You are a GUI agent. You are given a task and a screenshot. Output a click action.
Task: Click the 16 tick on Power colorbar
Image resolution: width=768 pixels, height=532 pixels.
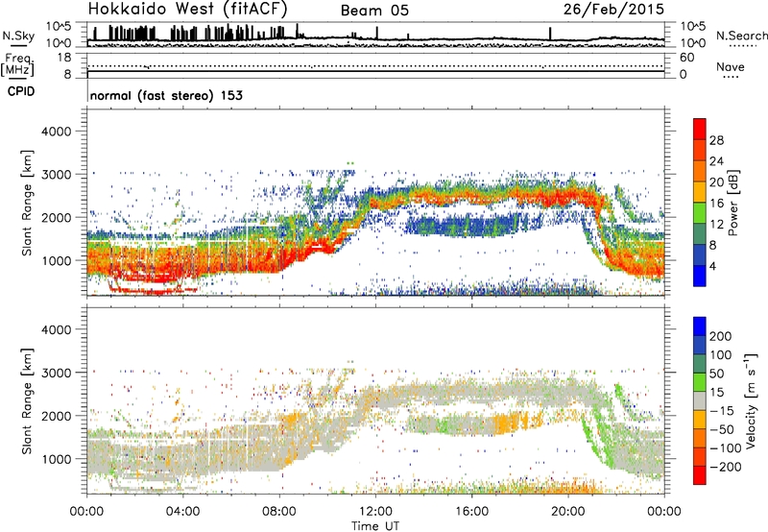point(716,204)
